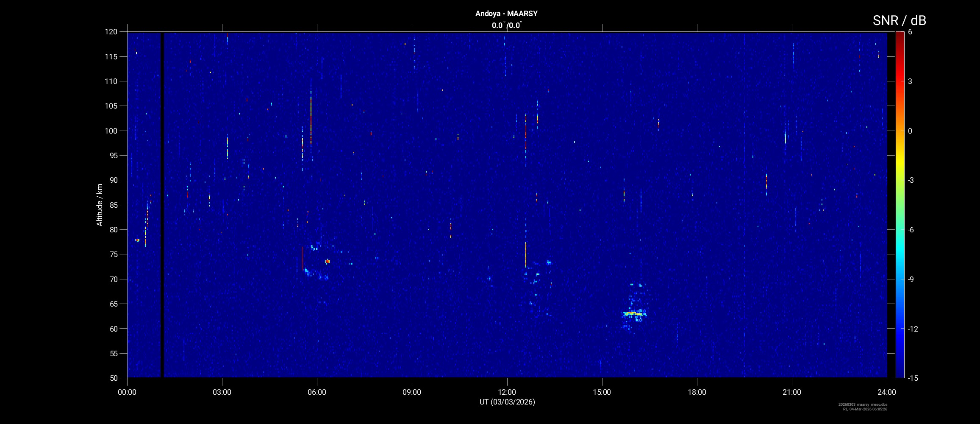Select the 0 dB tick on the colorbar
This screenshot has width=980, height=424.
click(x=910, y=131)
